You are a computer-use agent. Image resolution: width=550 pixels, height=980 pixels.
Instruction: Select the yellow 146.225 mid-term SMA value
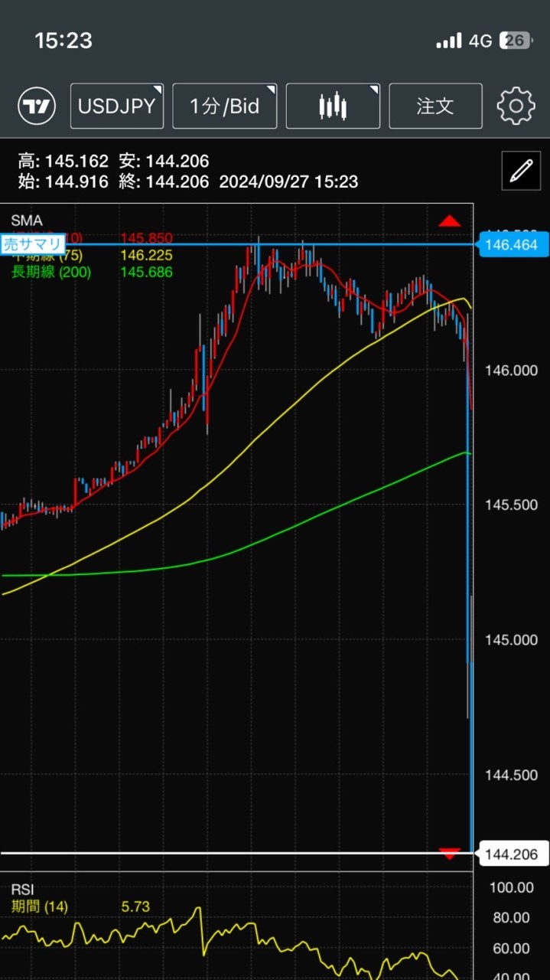(146, 255)
